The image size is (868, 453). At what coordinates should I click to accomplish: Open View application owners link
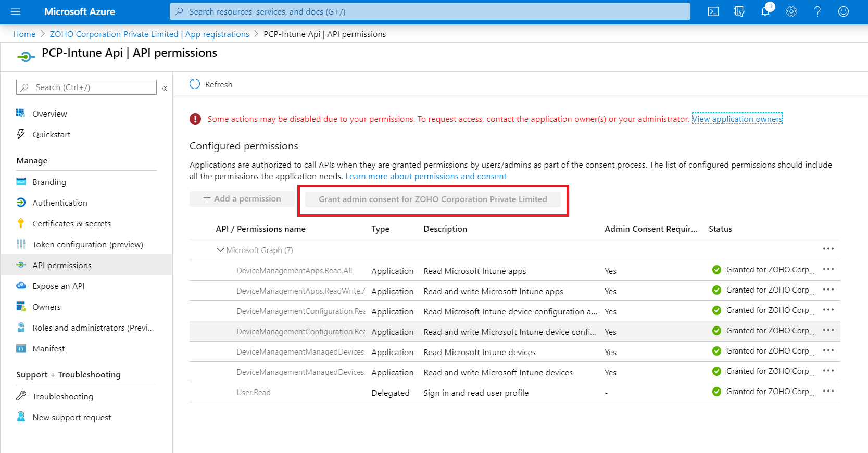737,119
